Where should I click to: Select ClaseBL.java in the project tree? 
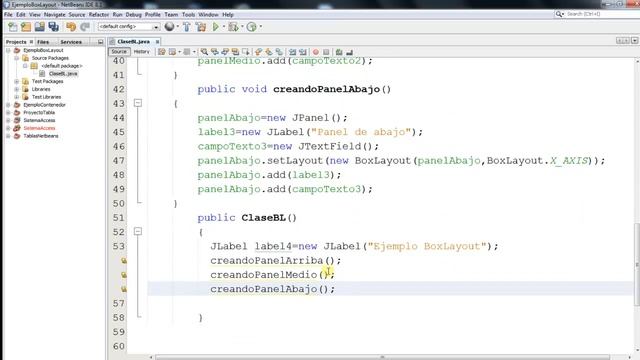[x=63, y=73]
